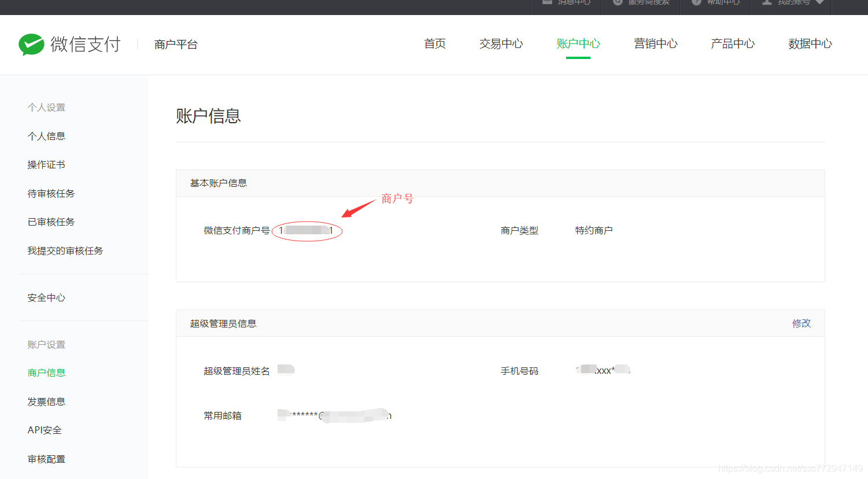Open 已审核任务 in the sidebar

coord(51,222)
